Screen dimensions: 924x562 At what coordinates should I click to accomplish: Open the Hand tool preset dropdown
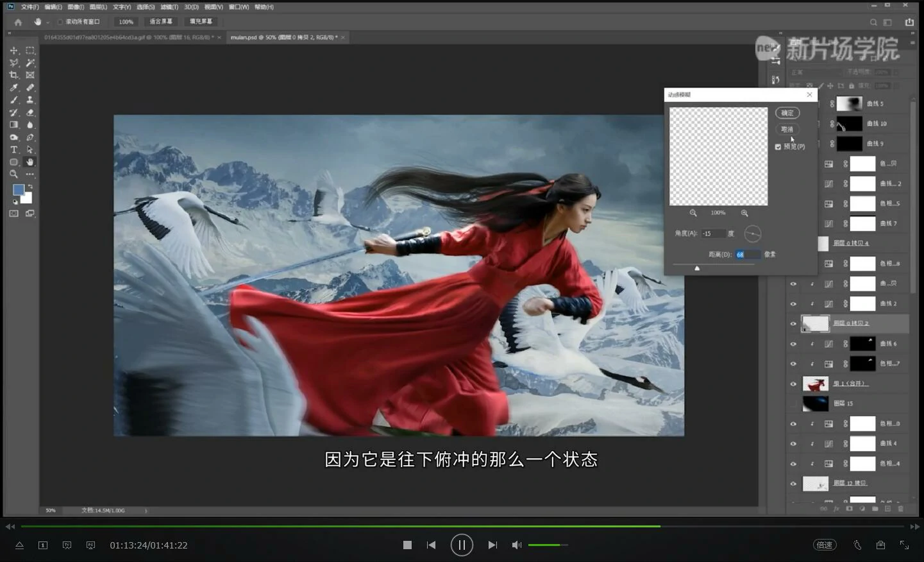(47, 22)
